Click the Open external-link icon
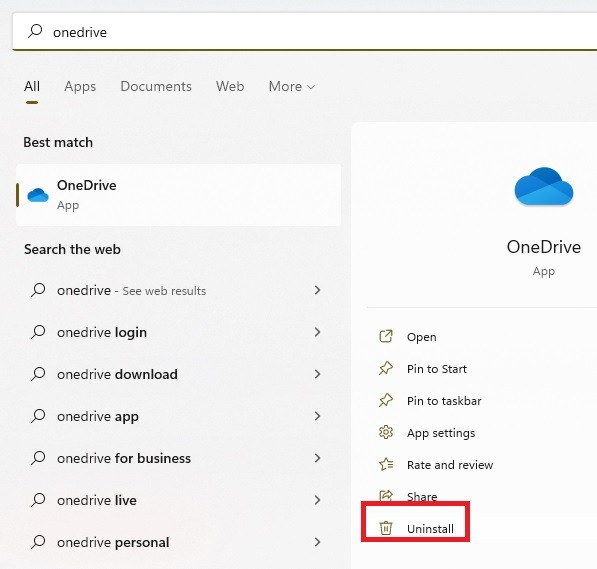Image resolution: width=597 pixels, height=569 pixels. tap(386, 336)
